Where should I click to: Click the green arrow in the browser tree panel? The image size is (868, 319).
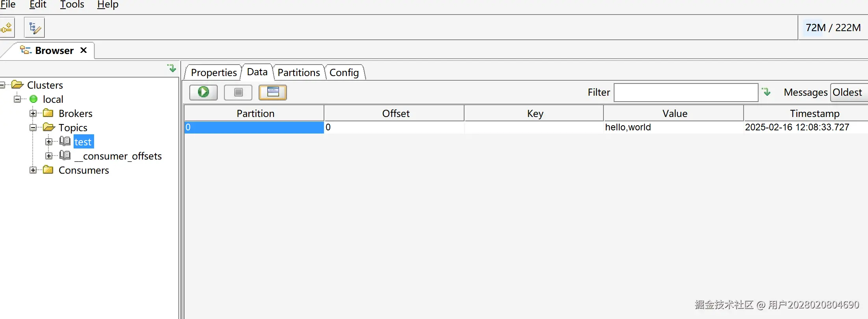(x=172, y=68)
